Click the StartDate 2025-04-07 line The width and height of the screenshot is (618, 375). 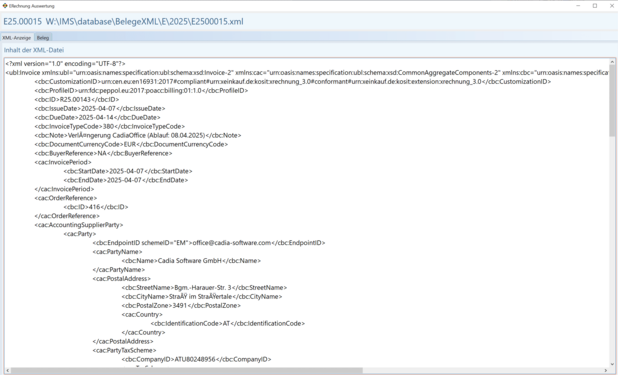point(128,171)
